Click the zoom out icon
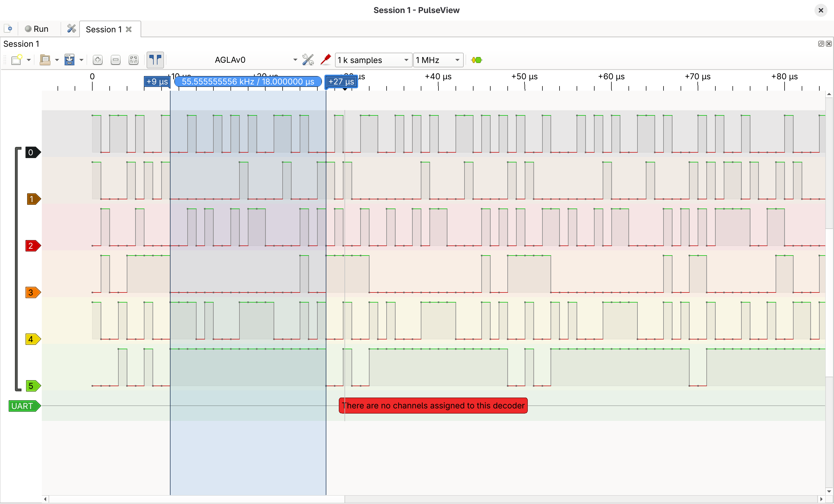The image size is (834, 504). (115, 60)
